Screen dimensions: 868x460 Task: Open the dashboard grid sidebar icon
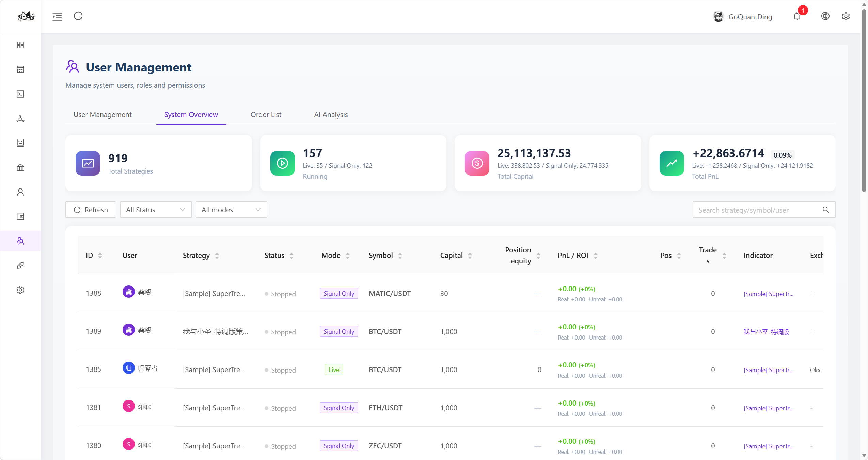(20, 45)
